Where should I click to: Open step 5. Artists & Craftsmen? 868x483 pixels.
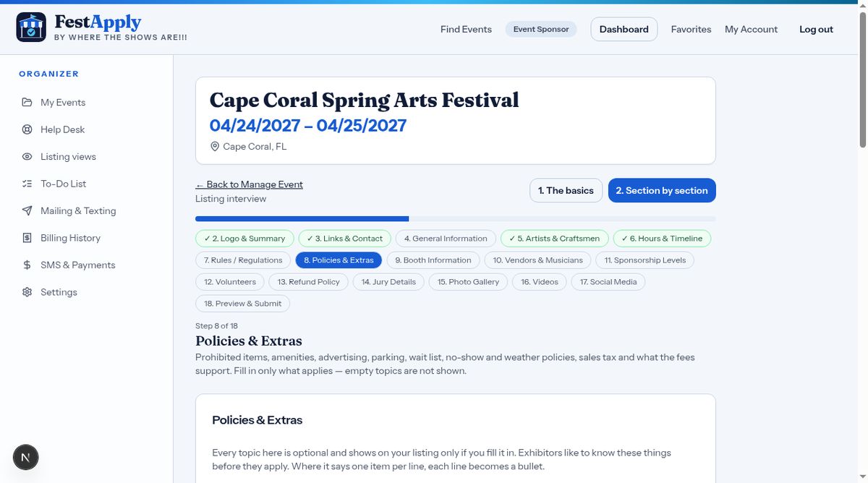pos(555,239)
